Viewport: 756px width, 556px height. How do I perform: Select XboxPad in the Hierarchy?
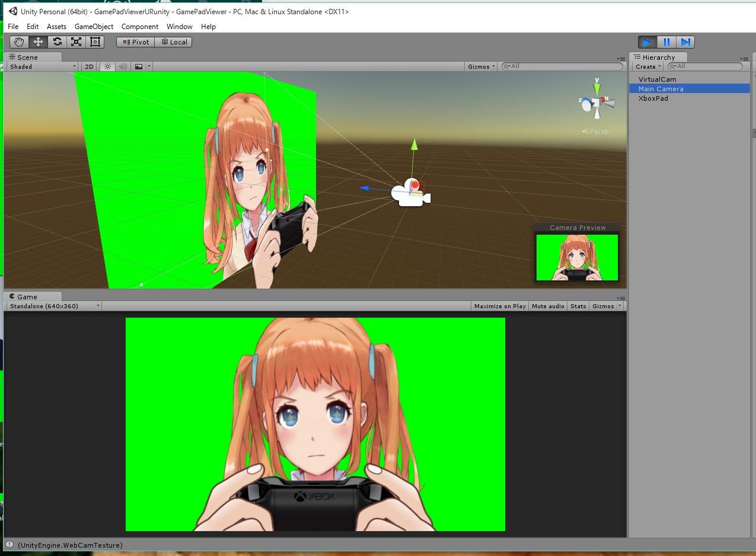point(653,98)
